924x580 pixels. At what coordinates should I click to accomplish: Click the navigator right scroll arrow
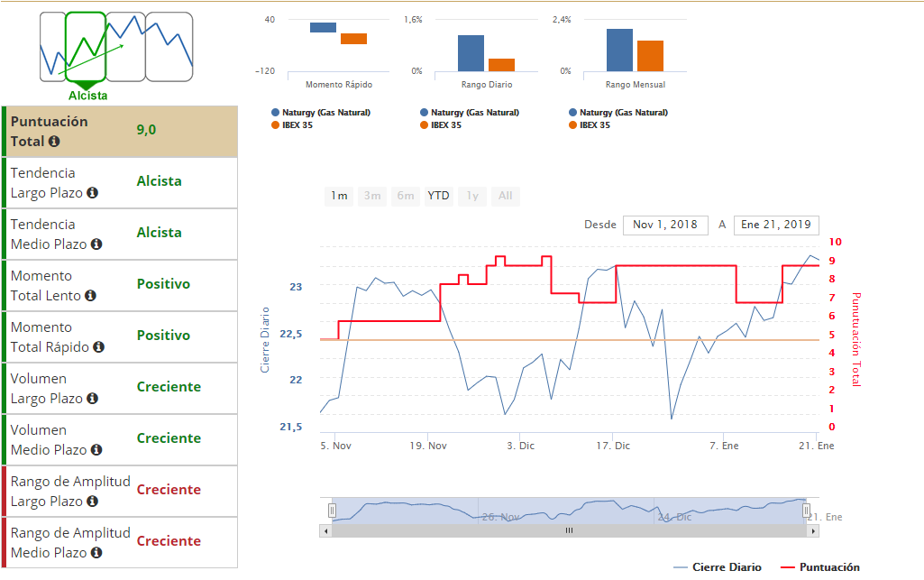813,531
